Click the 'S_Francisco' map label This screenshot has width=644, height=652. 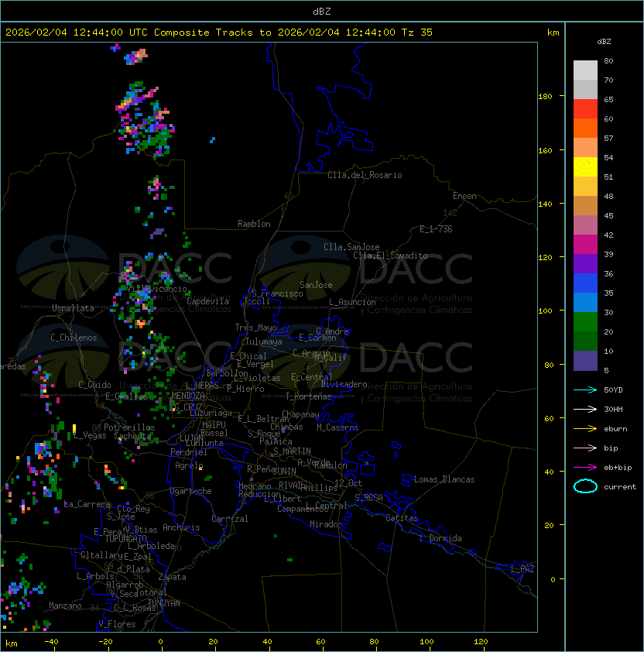277,293
